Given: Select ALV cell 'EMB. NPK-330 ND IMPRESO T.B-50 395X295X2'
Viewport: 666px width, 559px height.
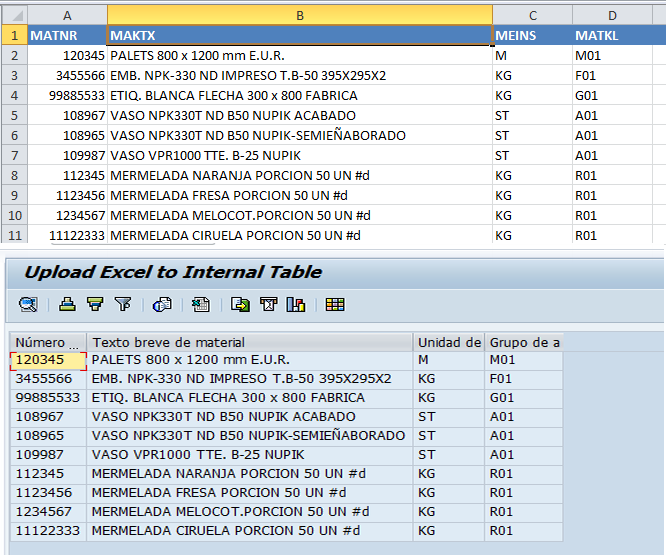Looking at the screenshot, I should (250, 379).
